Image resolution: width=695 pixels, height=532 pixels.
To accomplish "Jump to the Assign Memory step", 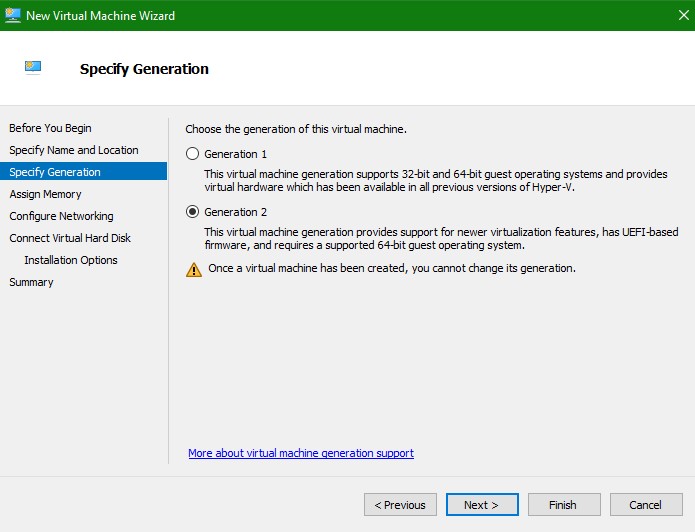I will click(45, 194).
